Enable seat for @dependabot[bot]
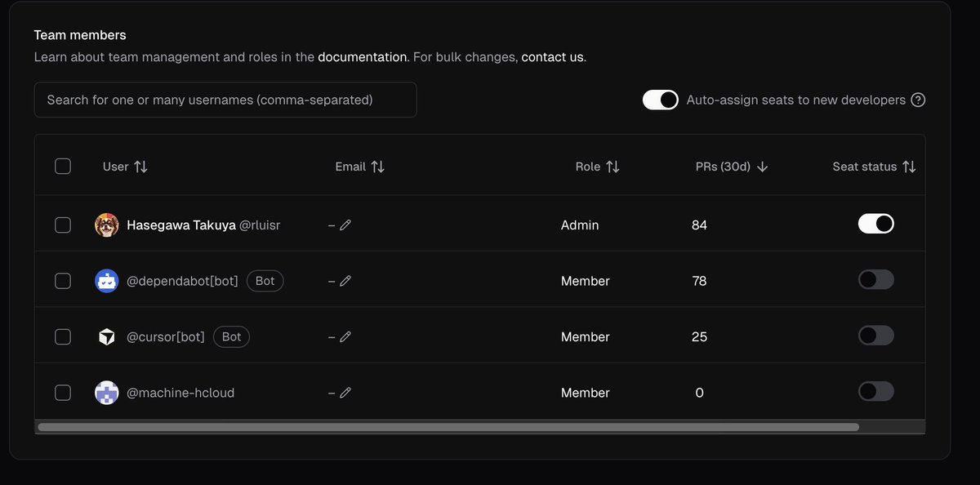 tap(876, 280)
